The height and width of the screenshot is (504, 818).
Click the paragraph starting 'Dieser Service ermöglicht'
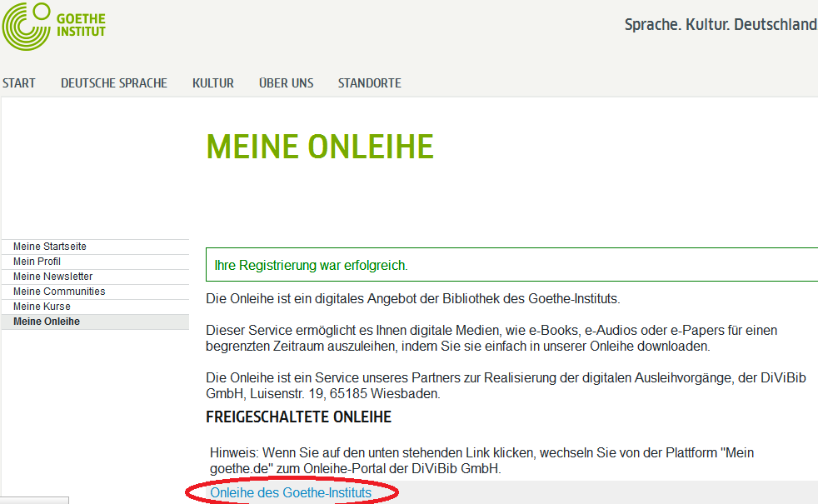[x=491, y=338]
